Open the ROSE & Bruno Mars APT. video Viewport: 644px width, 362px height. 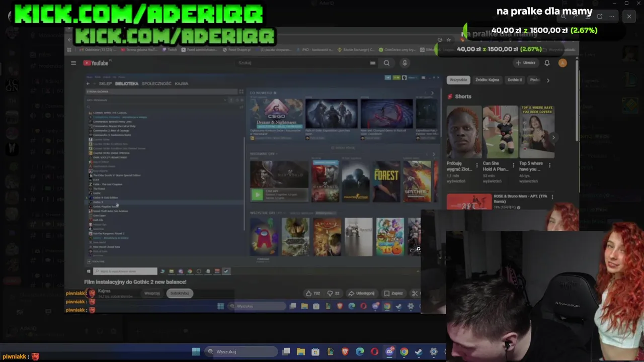pyautogui.click(x=469, y=202)
